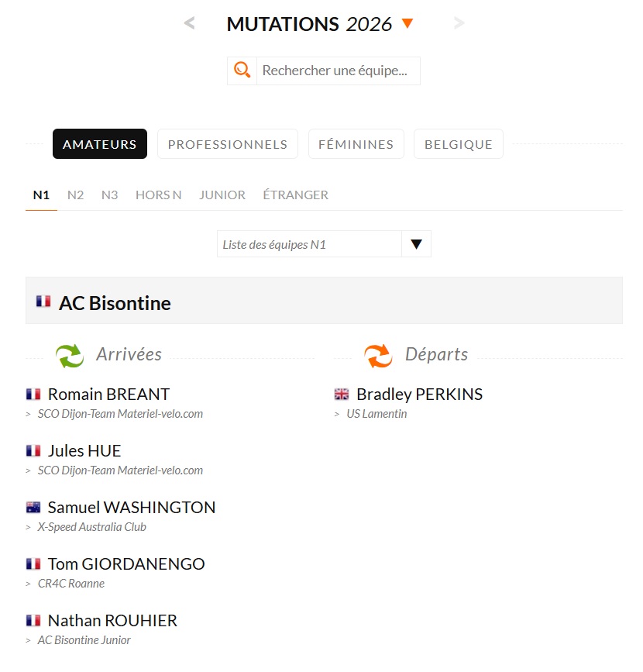Go to next year with right arrow
643x672 pixels.
coord(459,24)
